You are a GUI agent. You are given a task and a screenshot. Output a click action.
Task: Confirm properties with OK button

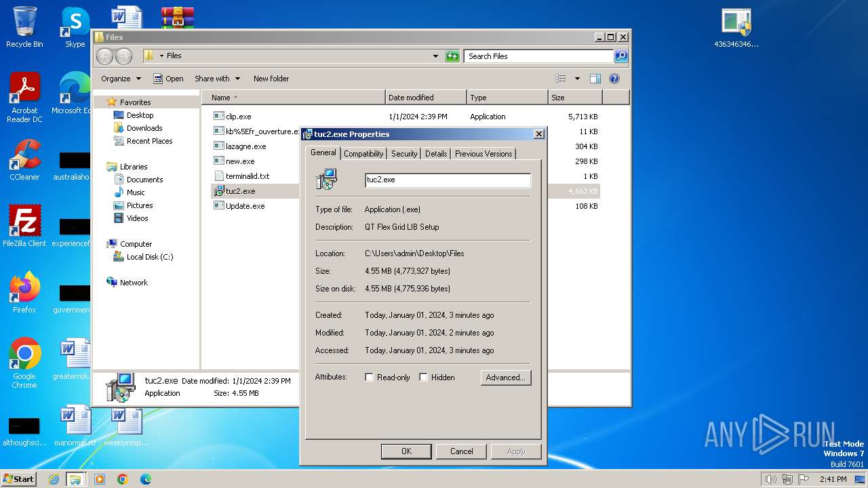point(406,451)
